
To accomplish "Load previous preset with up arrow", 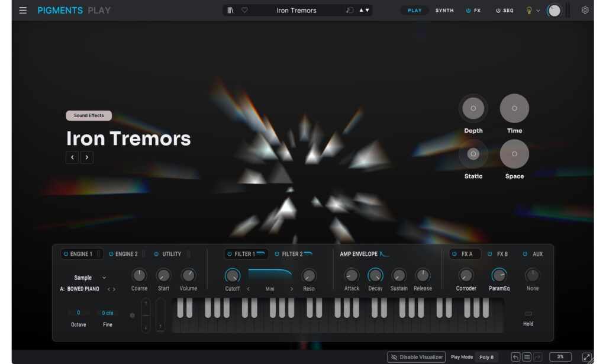I will pyautogui.click(x=362, y=11).
